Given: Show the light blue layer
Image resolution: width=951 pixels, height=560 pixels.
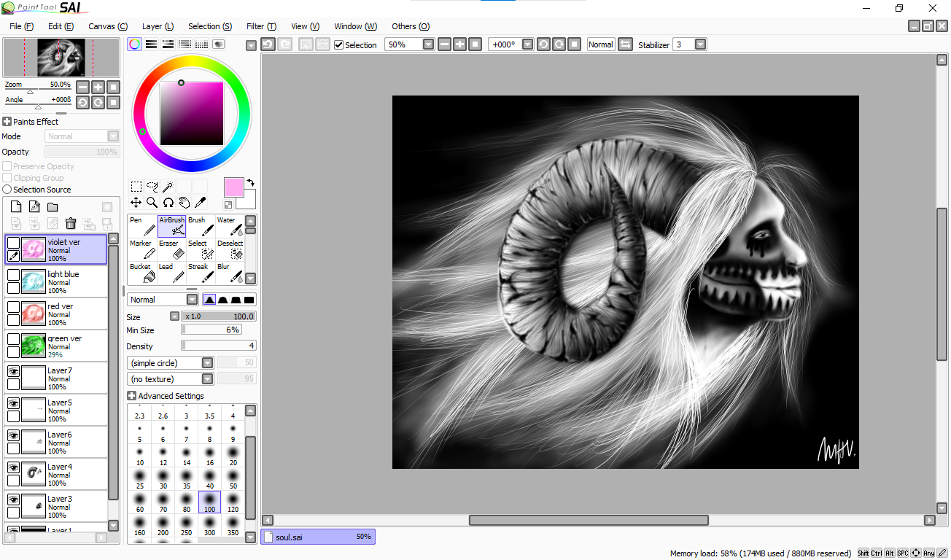Looking at the screenshot, I should pos(13,275).
